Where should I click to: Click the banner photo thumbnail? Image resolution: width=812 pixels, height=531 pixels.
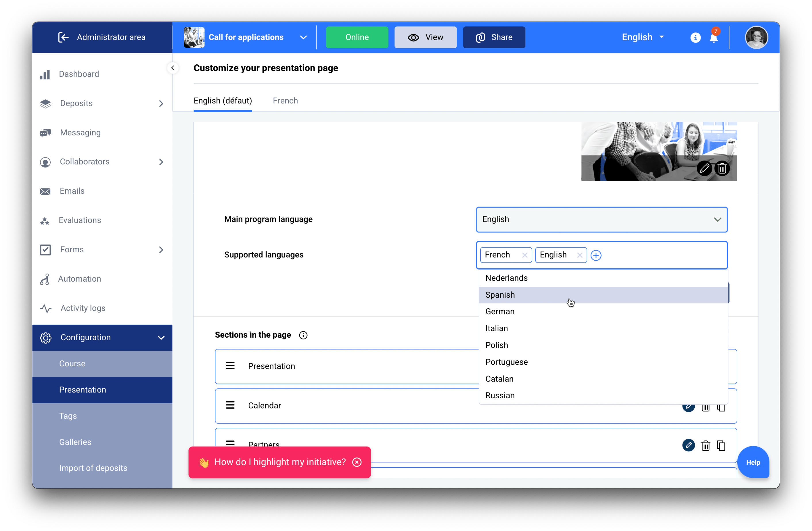click(659, 151)
